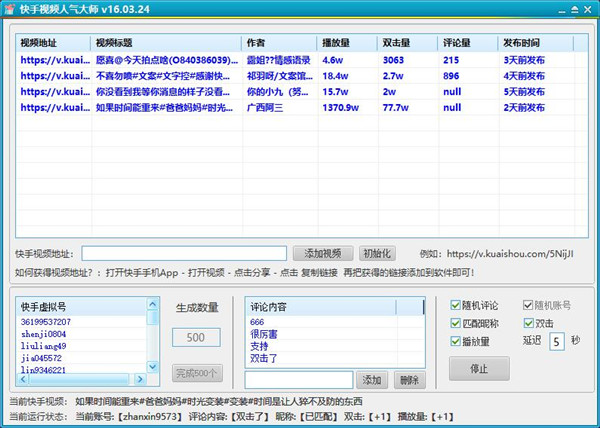Image resolution: width=600 pixels, height=428 pixels.
Task: Click the 停止 button
Action: 479,369
